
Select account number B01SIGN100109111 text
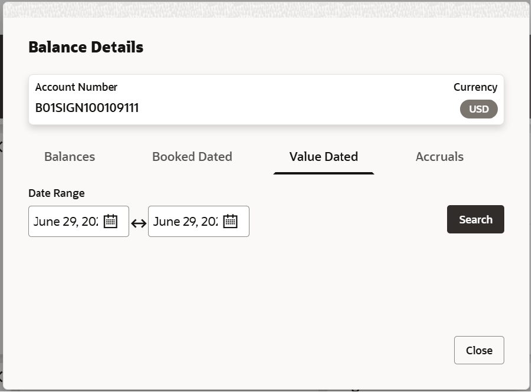click(x=87, y=108)
